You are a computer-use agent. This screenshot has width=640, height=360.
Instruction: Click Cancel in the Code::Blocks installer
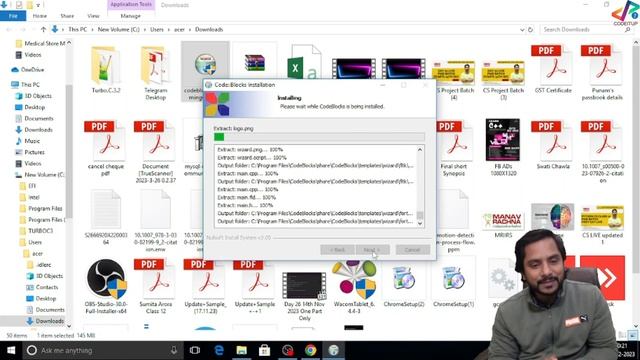(413, 250)
